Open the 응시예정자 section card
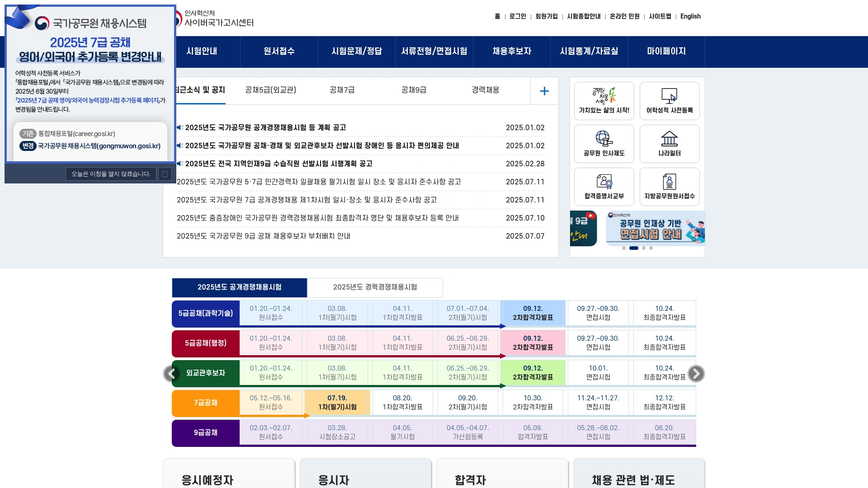 (229, 474)
